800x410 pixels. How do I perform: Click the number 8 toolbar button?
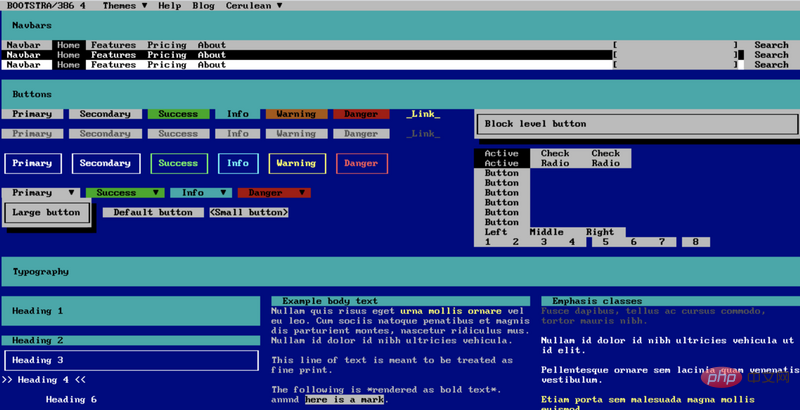(695, 242)
